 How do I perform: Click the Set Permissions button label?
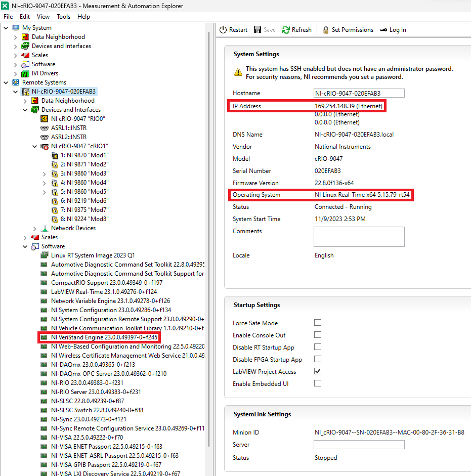pos(352,30)
